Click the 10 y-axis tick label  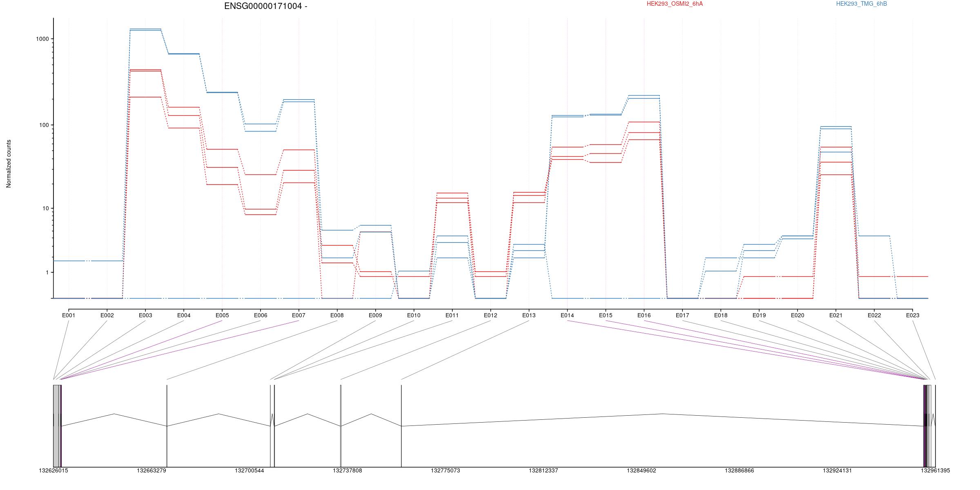(x=46, y=208)
